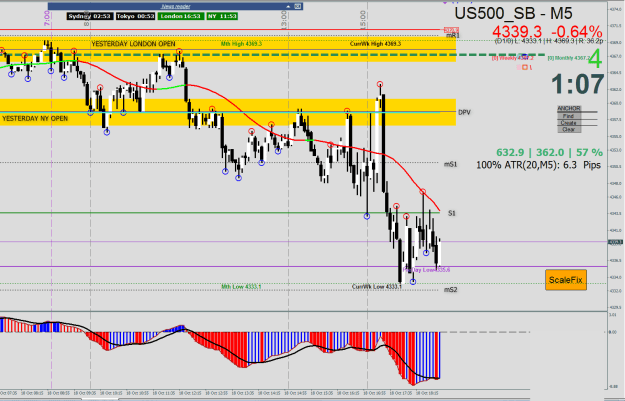Click the 13:00 vertical time marker label
Image resolution: width=625 pixels, height=401 pixels.
pos(284,18)
